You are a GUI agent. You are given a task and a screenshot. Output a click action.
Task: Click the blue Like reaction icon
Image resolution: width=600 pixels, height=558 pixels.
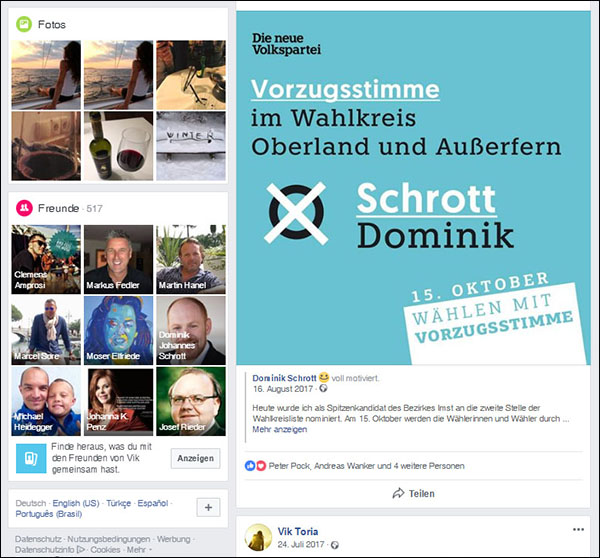[250, 466]
